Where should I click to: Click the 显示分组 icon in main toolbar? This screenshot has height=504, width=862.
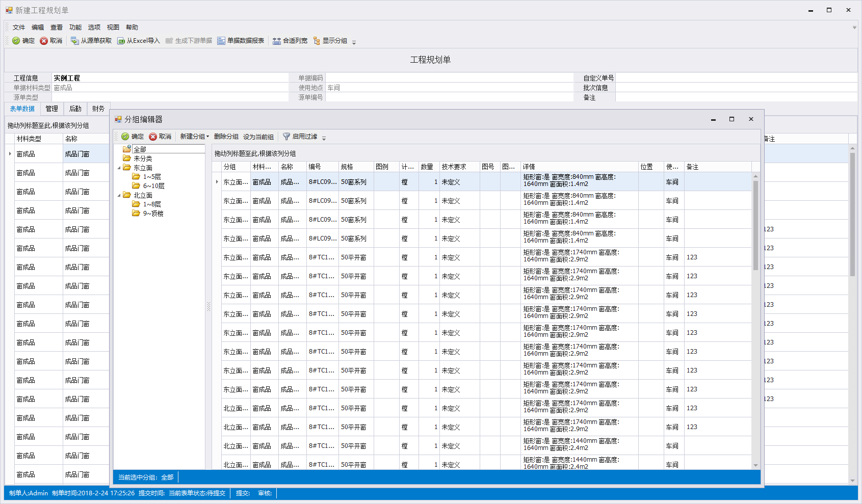click(317, 41)
